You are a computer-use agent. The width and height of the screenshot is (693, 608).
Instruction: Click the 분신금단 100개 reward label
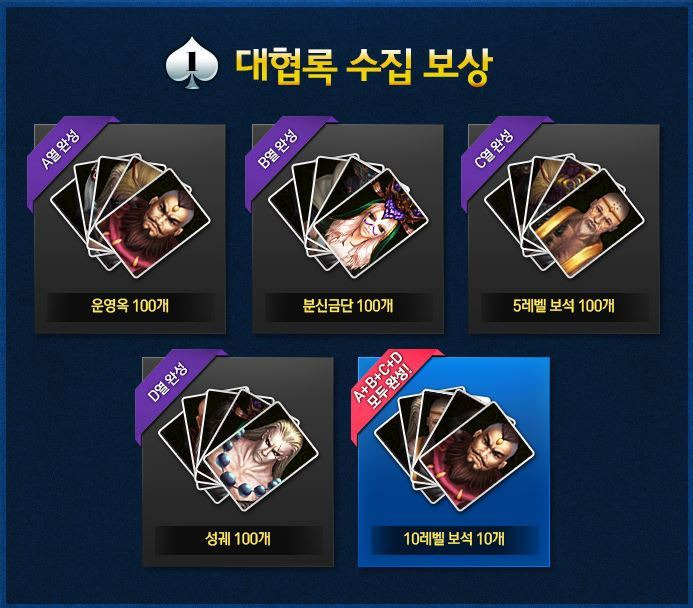tap(348, 305)
